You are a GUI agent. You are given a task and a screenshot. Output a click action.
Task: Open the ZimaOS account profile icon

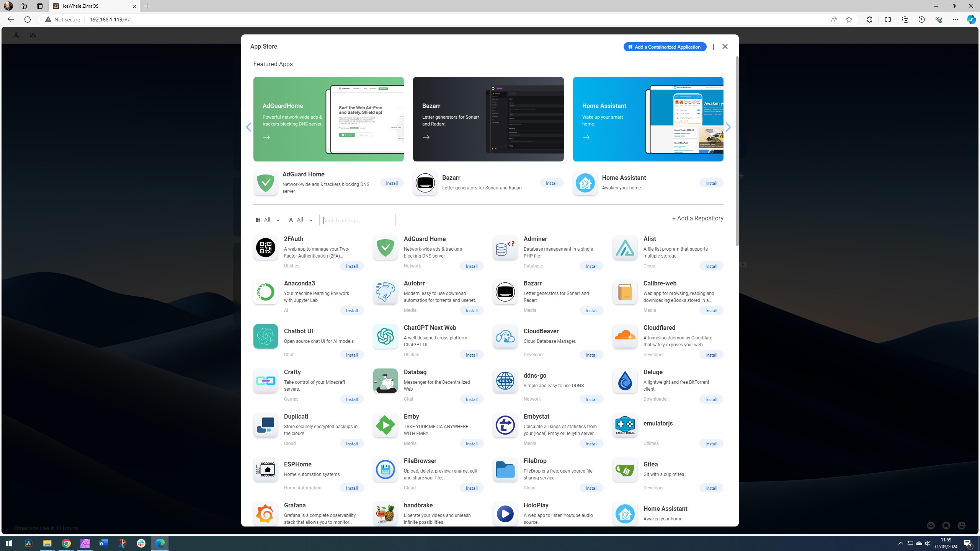click(16, 35)
